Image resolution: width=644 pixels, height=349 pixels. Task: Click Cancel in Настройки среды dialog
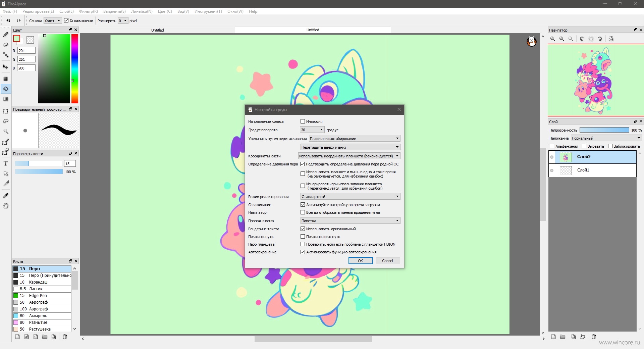pos(387,261)
